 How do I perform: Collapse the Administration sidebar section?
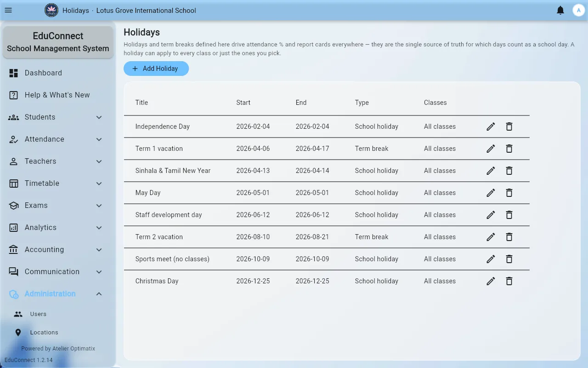tap(58, 294)
